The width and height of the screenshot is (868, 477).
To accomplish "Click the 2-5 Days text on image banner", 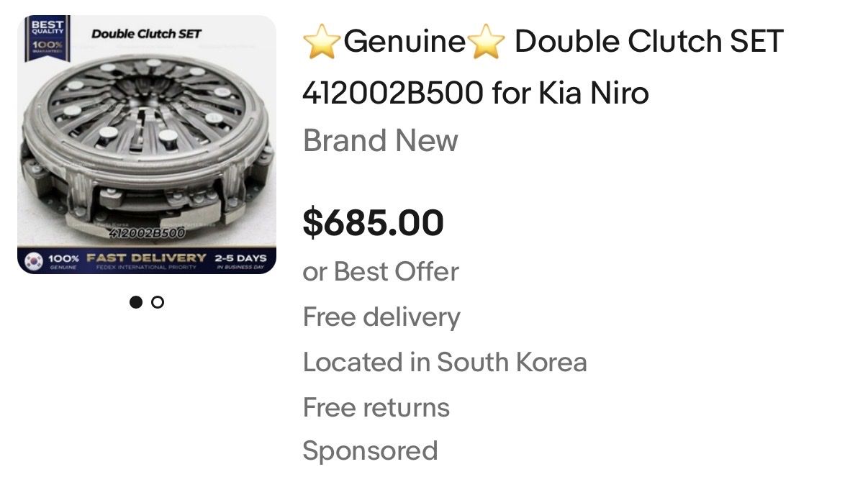I will (240, 258).
